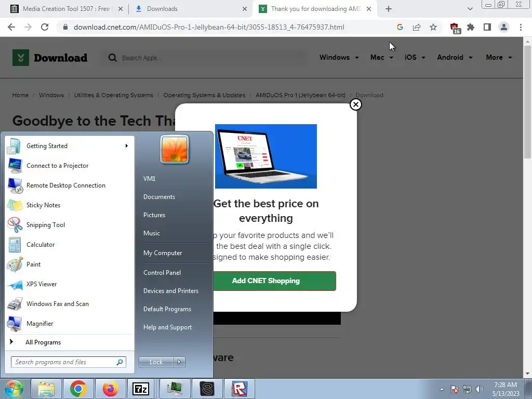Click the volume speaker tray icon
This screenshot has height=399, width=532.
(480, 389)
